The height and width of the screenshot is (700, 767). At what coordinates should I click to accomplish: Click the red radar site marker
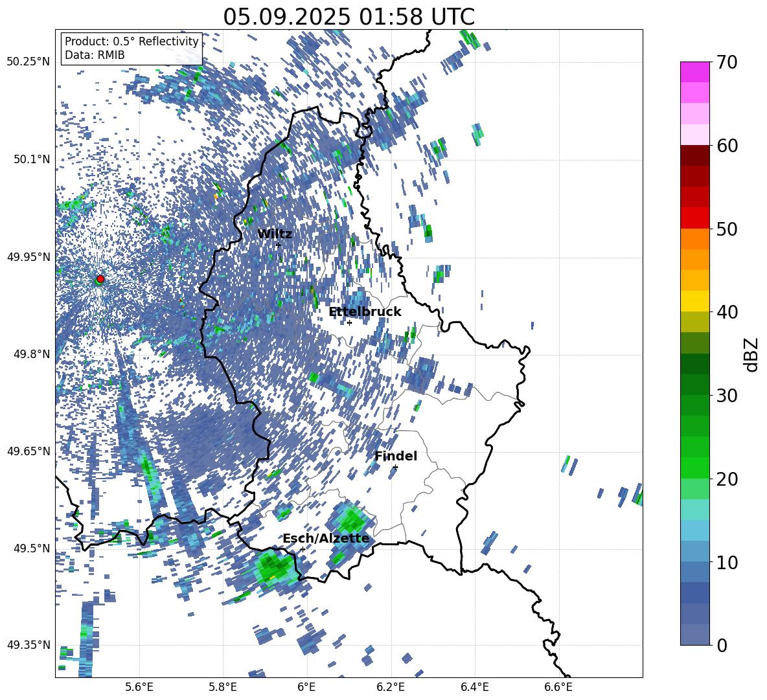100,278
